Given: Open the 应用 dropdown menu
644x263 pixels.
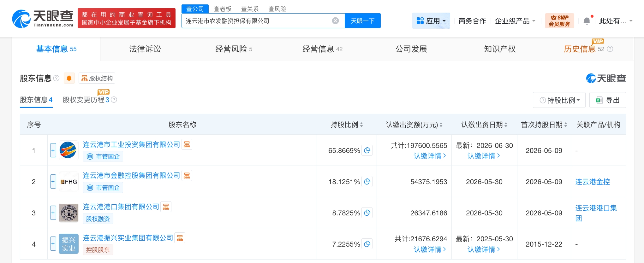Looking at the screenshot, I should pos(431,21).
